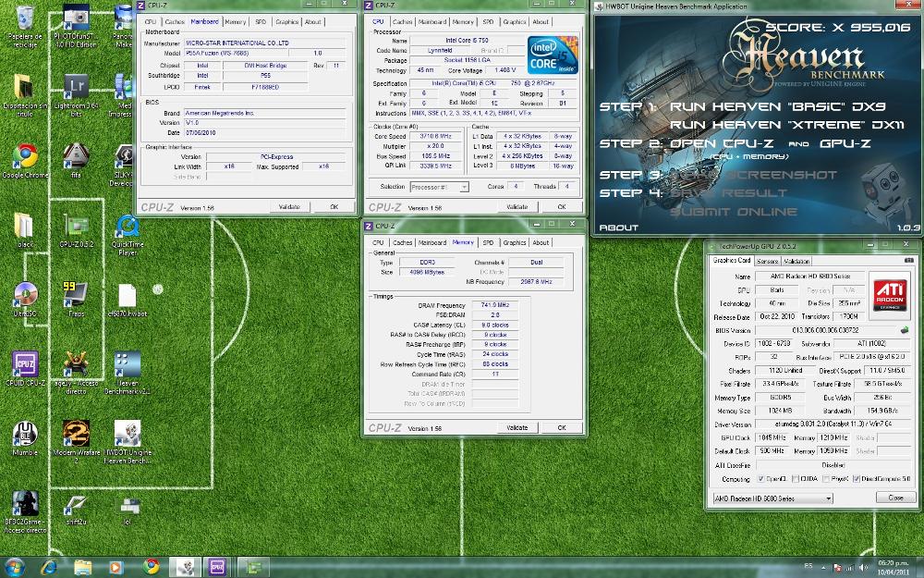The image size is (924, 578).
Task: Launch the Fraps desktop shortcut
Action: coord(76,300)
